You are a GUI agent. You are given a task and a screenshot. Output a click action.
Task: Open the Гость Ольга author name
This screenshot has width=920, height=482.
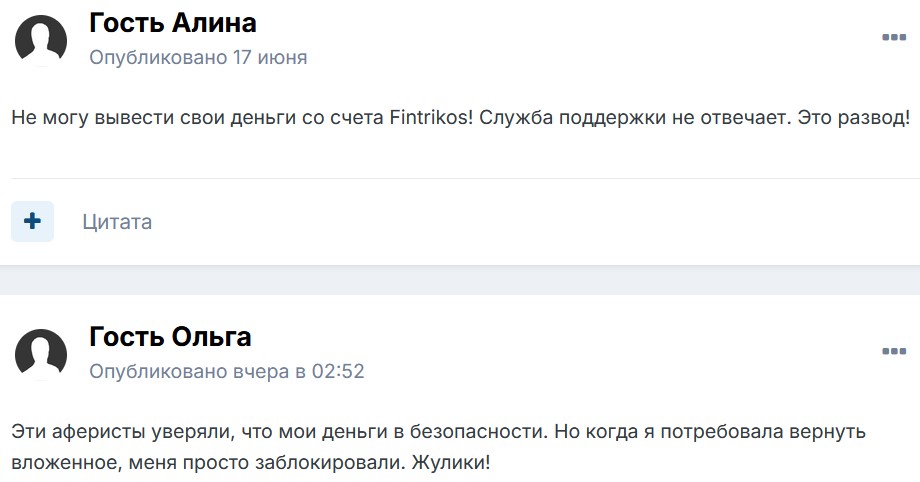[x=170, y=336]
